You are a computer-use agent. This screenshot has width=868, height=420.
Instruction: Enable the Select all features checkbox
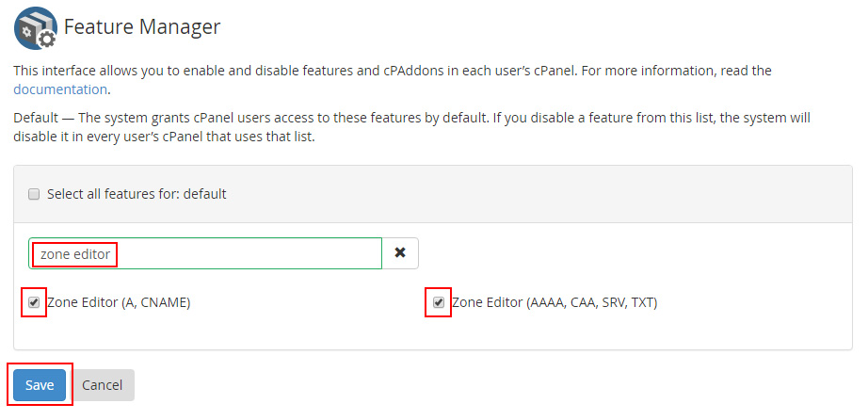pos(34,194)
